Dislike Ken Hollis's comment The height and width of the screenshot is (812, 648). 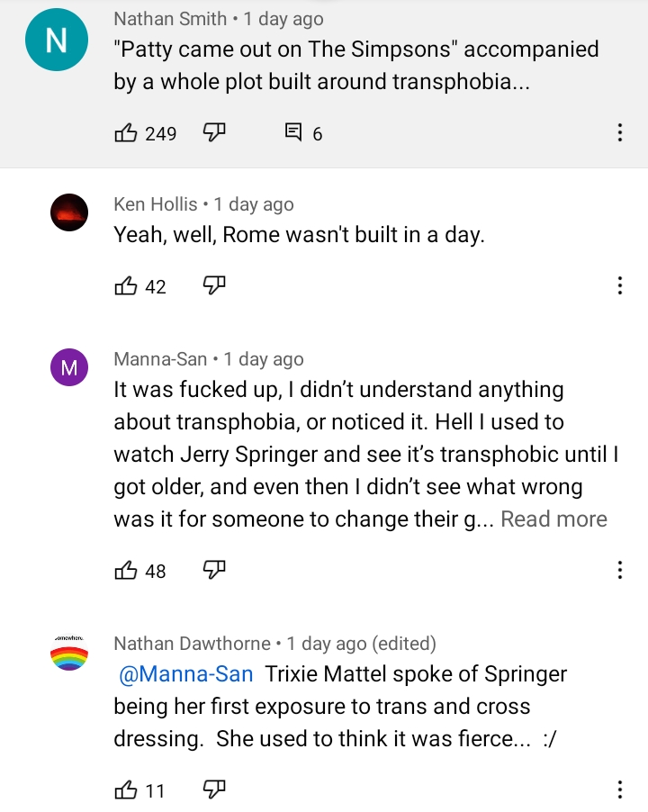click(213, 286)
